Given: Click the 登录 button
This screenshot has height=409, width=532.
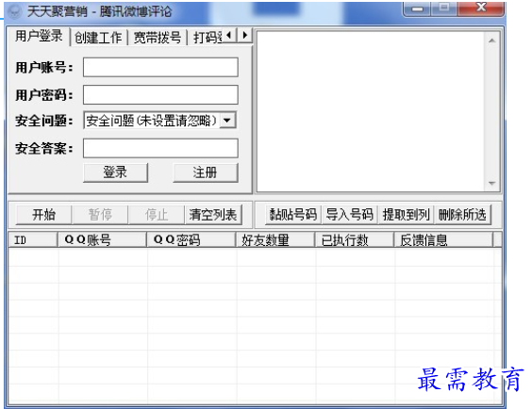Looking at the screenshot, I should pos(115,172).
